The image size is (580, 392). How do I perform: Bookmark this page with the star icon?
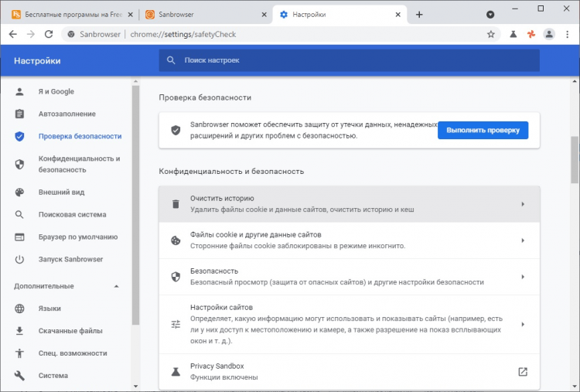490,34
